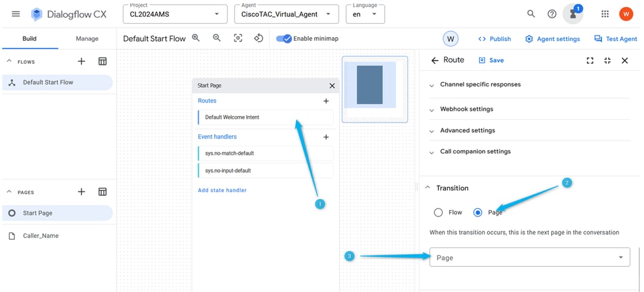Collapse the Flows section
644x292 pixels.
9,62
